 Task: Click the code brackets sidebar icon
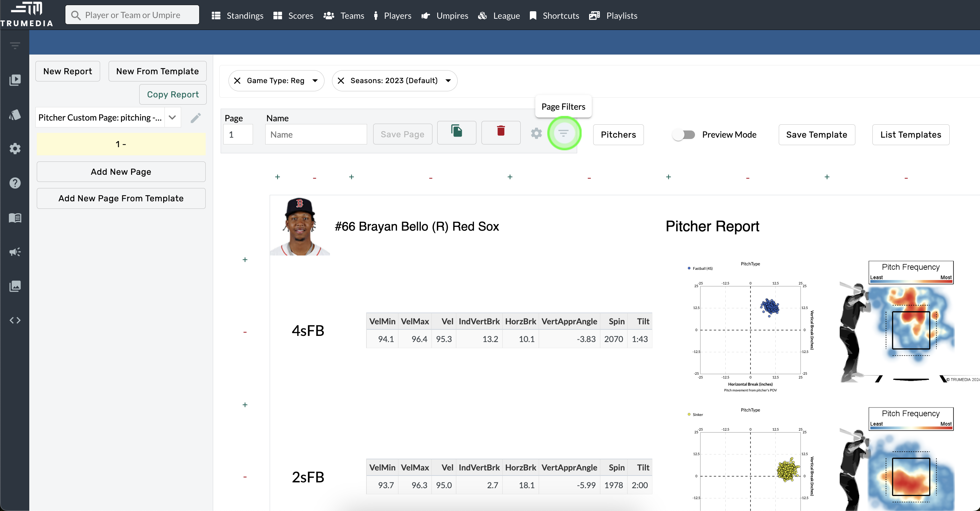tap(15, 320)
